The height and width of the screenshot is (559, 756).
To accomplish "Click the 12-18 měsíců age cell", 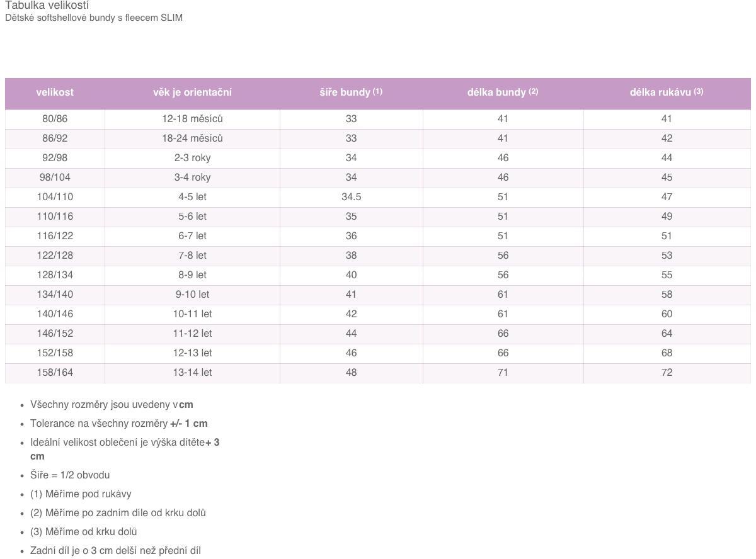I will [x=192, y=119].
